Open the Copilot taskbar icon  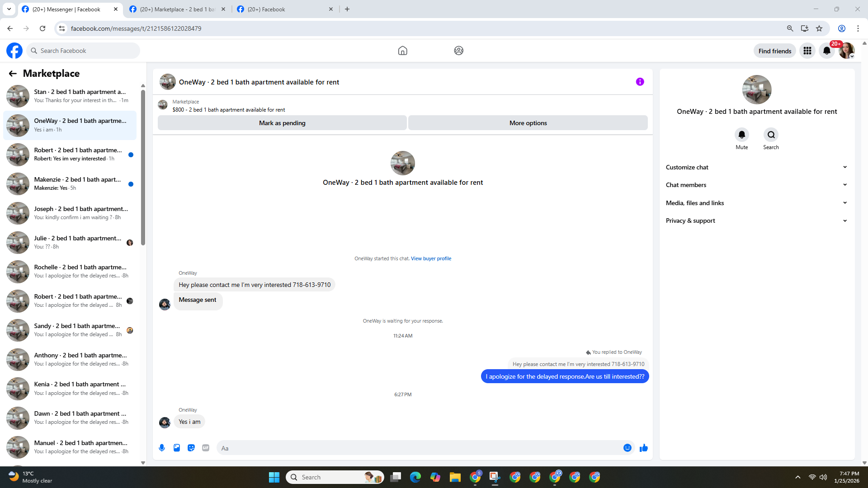(x=435, y=477)
